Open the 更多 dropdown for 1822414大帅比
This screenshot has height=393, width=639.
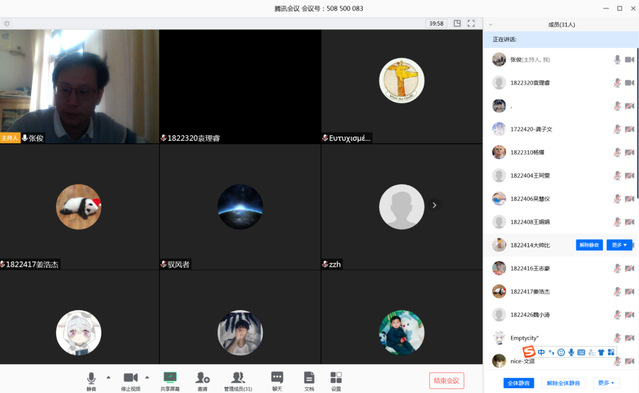(x=619, y=245)
